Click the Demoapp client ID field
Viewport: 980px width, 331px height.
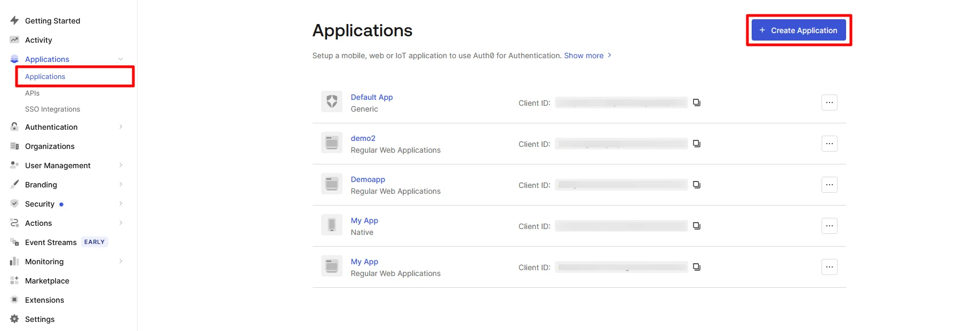(621, 185)
